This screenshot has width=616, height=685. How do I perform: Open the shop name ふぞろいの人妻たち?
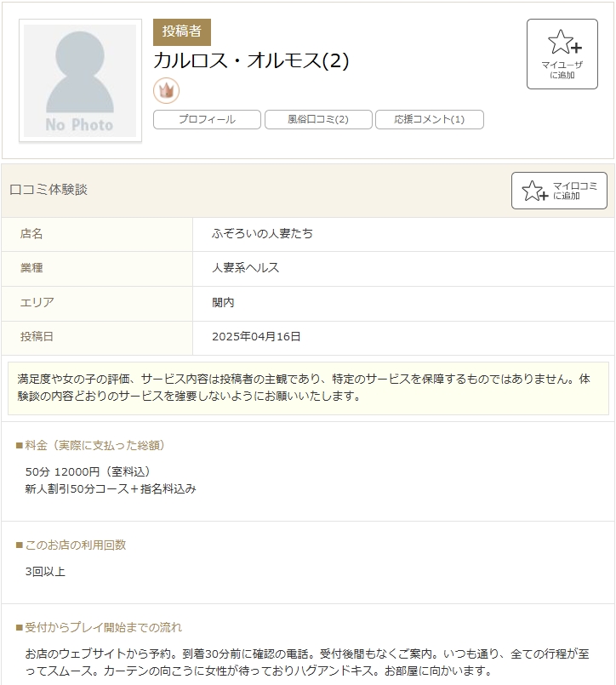(x=262, y=233)
